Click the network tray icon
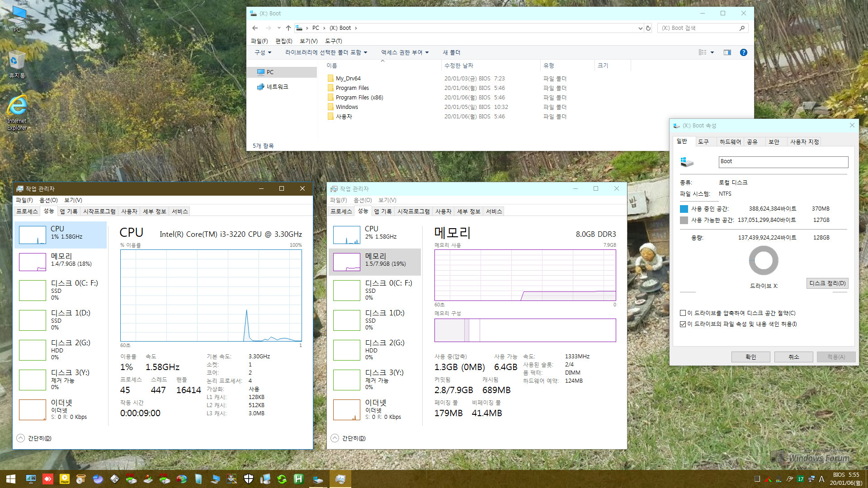868x488 pixels. tap(811, 479)
